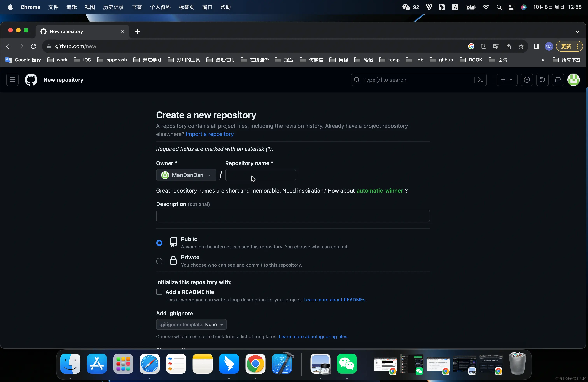Expand the MenDanDan owner dropdown
This screenshot has height=382, width=588.
click(186, 175)
